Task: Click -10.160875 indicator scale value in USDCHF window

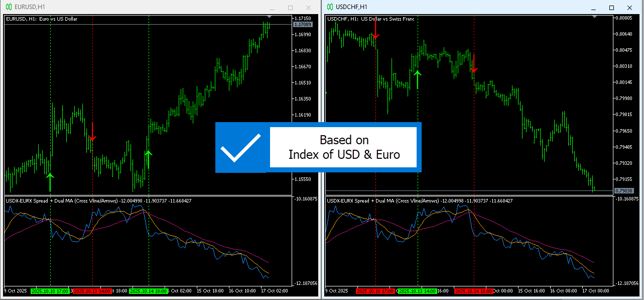Action: 627,199
